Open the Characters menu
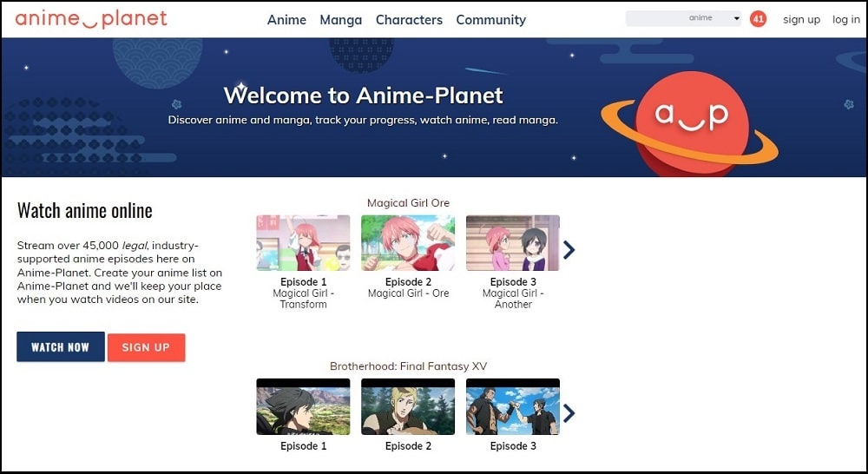868x474 pixels. point(409,20)
